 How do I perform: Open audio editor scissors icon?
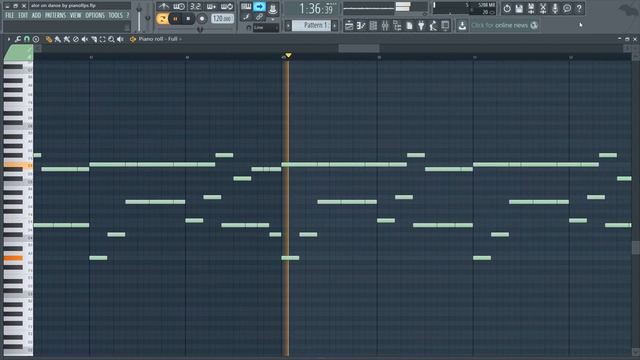(x=543, y=8)
